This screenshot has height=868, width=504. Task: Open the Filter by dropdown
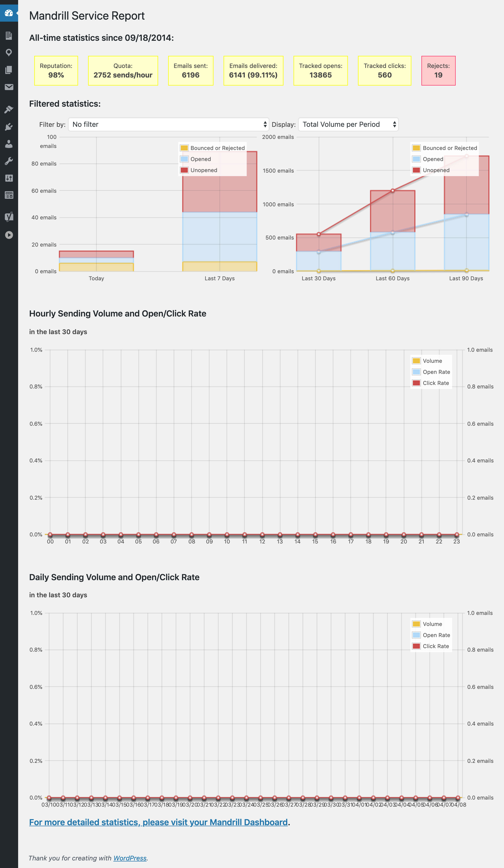coord(168,124)
